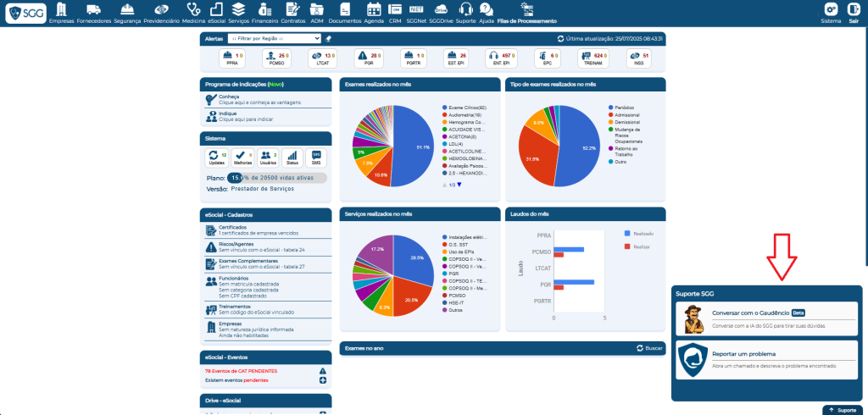Viewport: 868px width, 415px height.
Task: Open Filas de Processamento menu
Action: click(526, 12)
